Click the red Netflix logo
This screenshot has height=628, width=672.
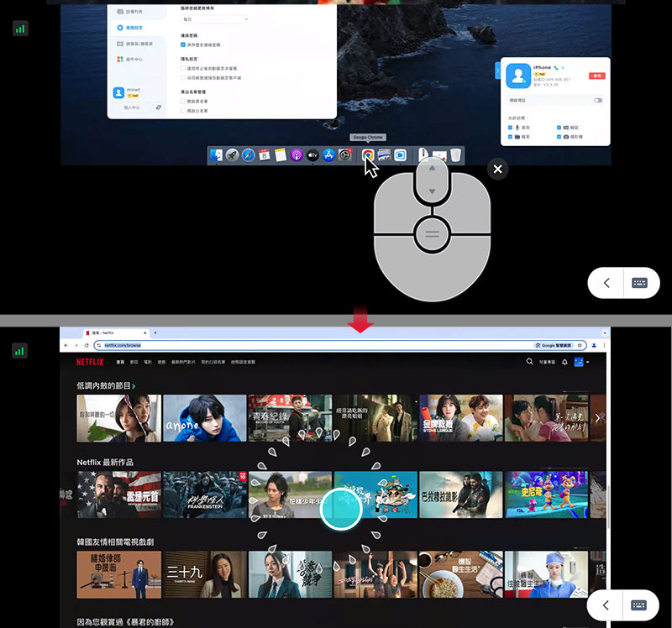pos(90,363)
